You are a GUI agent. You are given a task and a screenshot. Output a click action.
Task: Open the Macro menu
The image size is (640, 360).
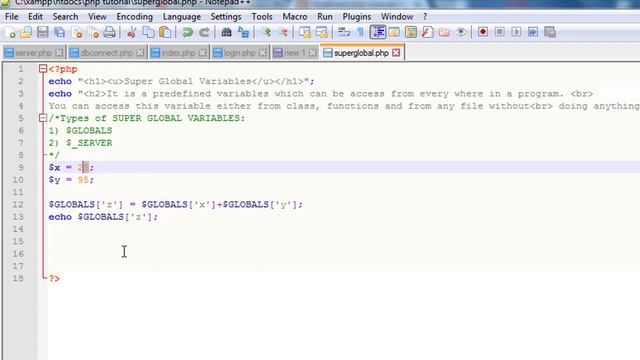[x=295, y=17]
